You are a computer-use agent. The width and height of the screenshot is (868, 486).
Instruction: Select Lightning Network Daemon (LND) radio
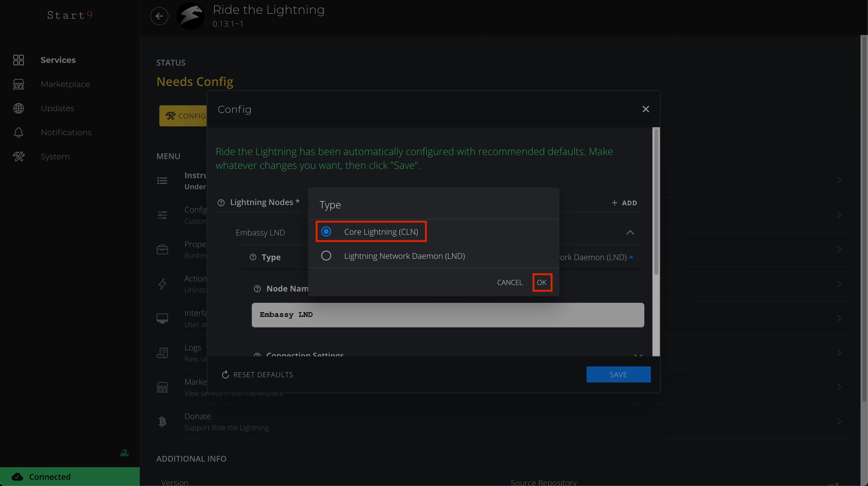(x=326, y=256)
